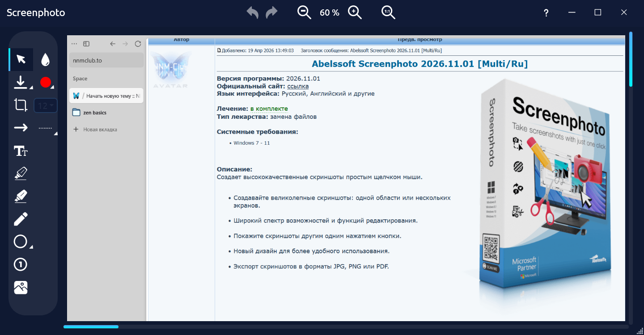Reset zoom to 1:1 actual size

point(388,13)
